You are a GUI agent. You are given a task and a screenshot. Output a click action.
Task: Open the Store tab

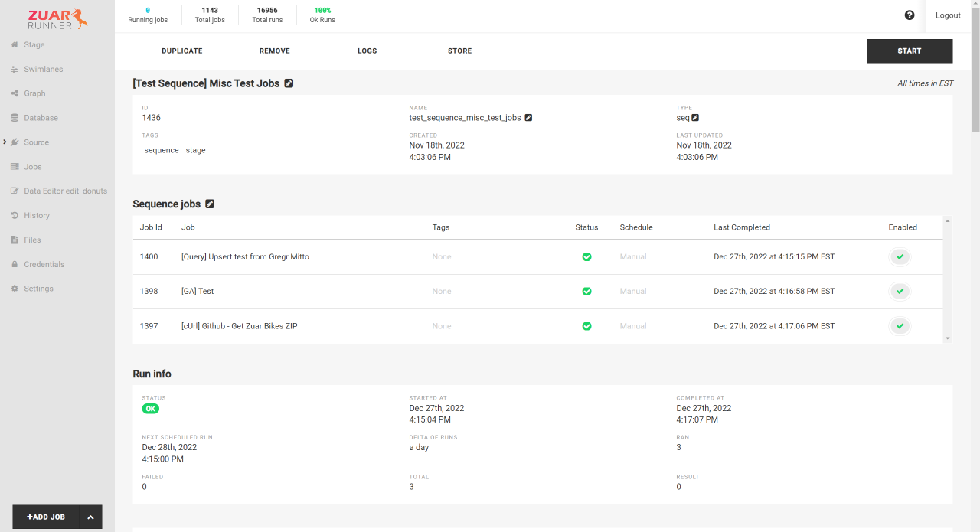coord(459,51)
